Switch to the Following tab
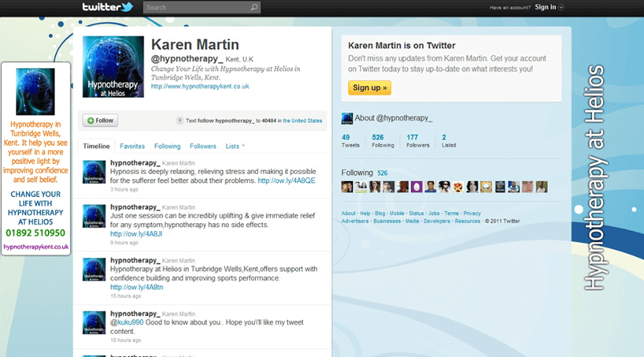Image resolution: width=644 pixels, height=357 pixels. (167, 146)
